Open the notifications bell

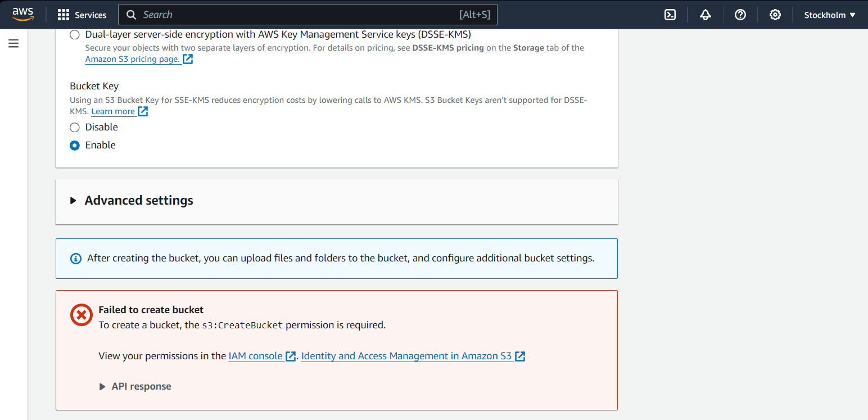[705, 15]
